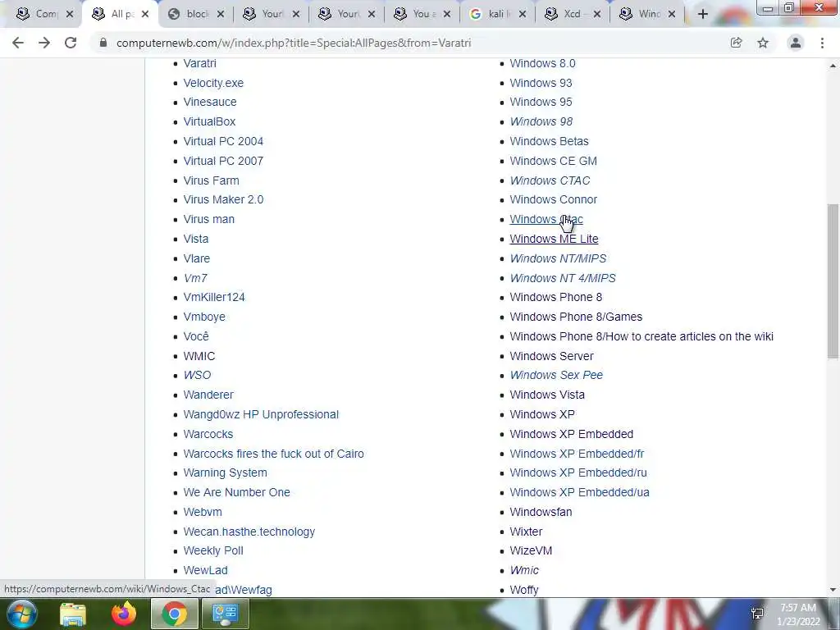Screen dimensions: 840x630
Task: Reload the current page
Action: point(71,43)
